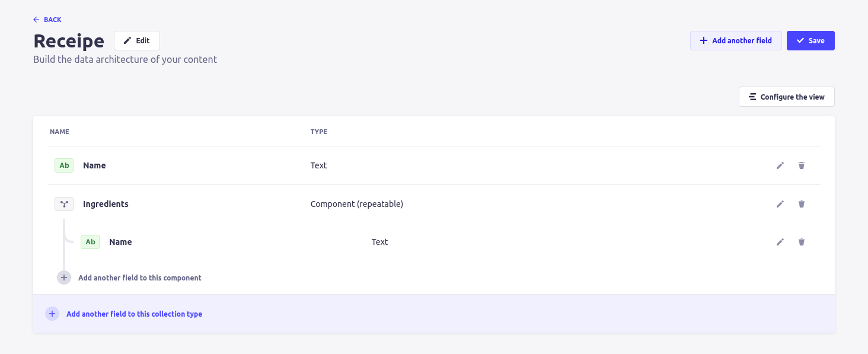Click the plus icon for component field

pos(64,278)
